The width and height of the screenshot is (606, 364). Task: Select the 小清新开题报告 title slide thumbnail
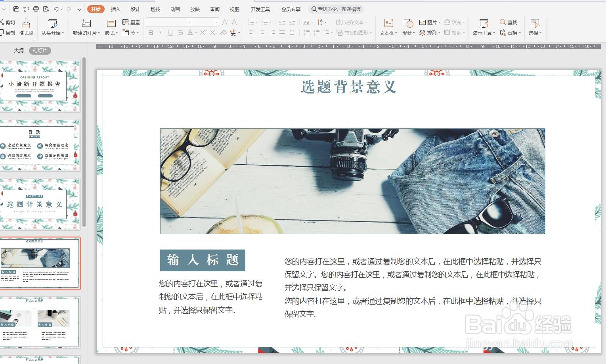click(x=40, y=86)
